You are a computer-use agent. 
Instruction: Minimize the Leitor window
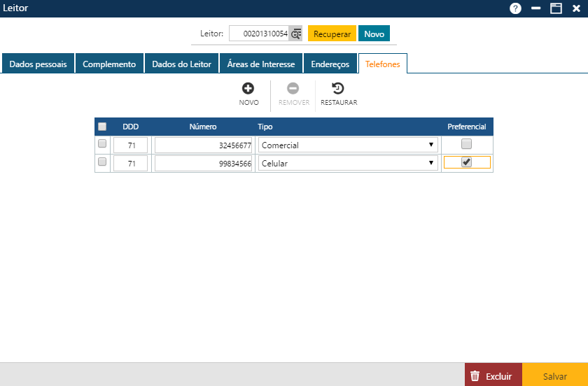coord(536,8)
